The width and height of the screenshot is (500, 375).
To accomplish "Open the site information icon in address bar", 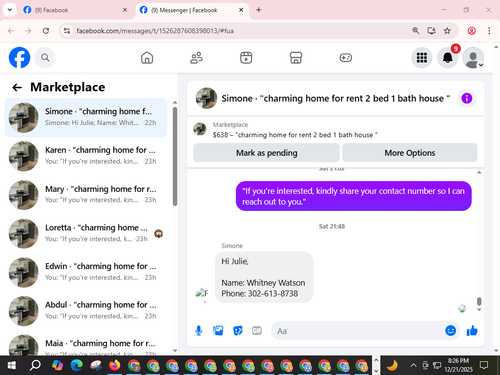I will 67,31.
